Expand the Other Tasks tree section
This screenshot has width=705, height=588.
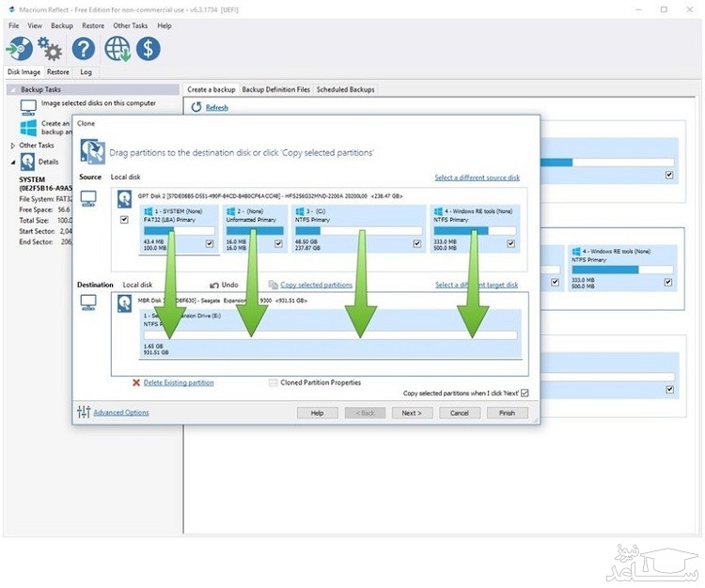12,146
